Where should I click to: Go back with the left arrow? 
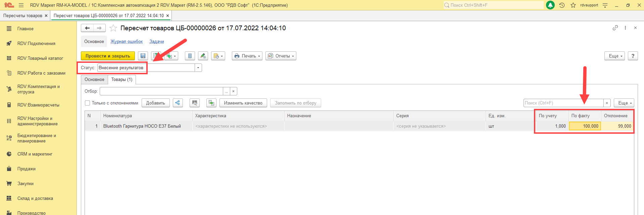pos(87,28)
